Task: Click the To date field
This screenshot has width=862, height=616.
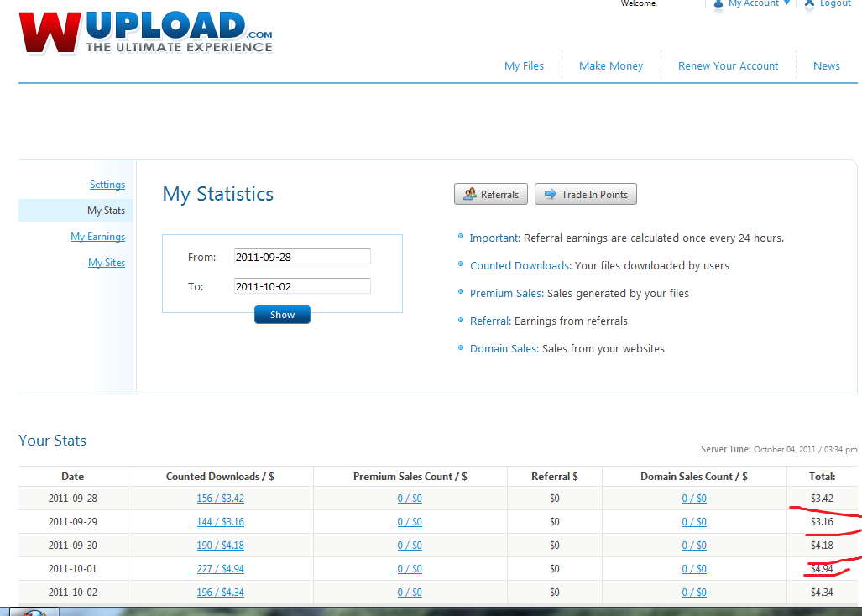Action: 302,285
